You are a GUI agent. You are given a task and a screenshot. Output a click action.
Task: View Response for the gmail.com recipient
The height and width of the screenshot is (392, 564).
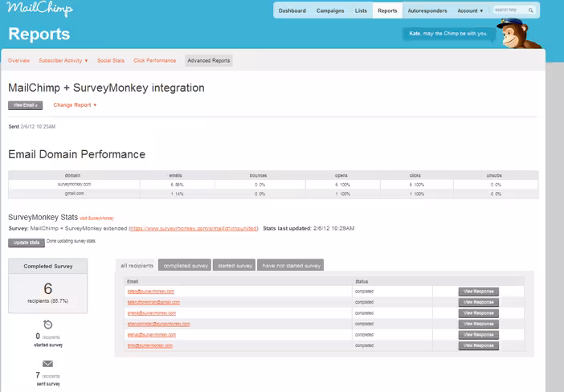(478, 302)
